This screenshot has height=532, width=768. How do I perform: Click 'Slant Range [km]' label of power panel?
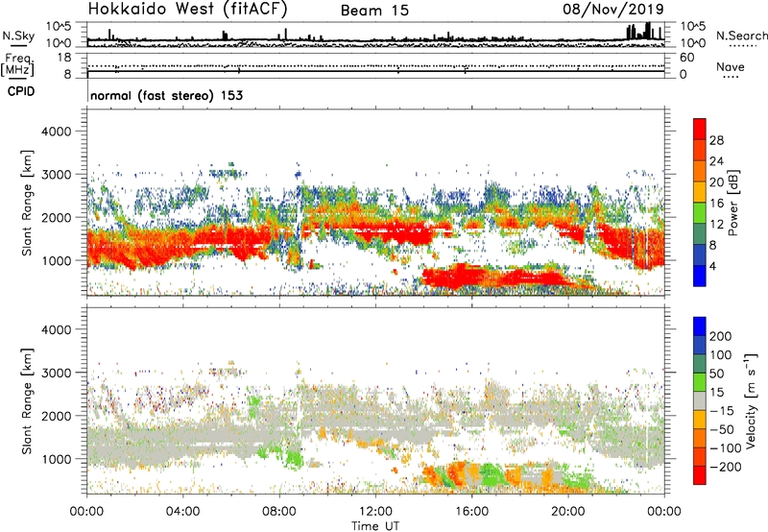pos(27,203)
